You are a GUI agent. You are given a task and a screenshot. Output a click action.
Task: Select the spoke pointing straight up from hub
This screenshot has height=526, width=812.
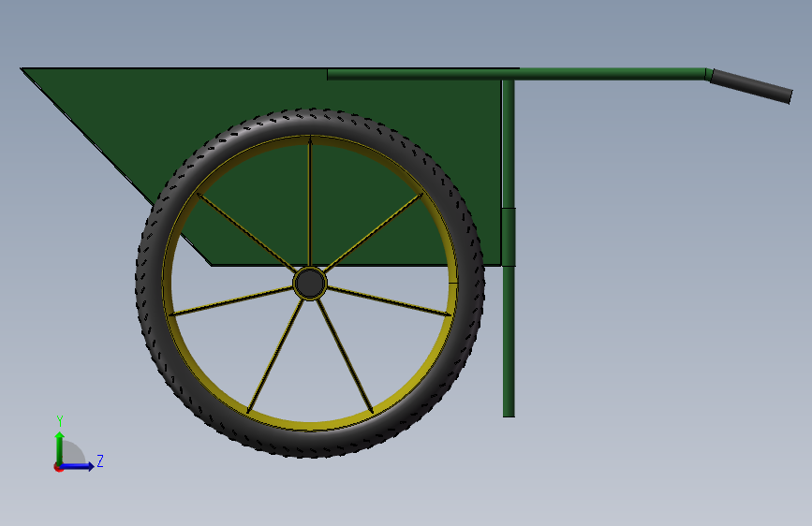(x=310, y=202)
